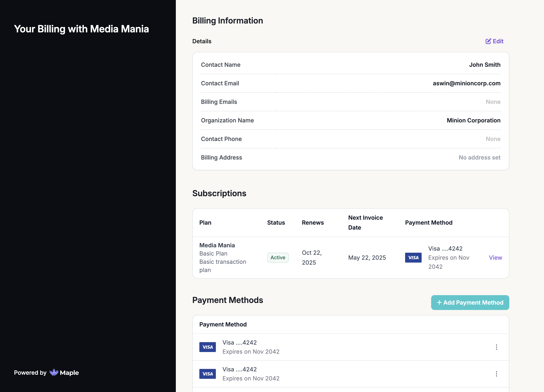Click the Maple leaf logo
Viewport: 544px width, 392px height.
54,372
